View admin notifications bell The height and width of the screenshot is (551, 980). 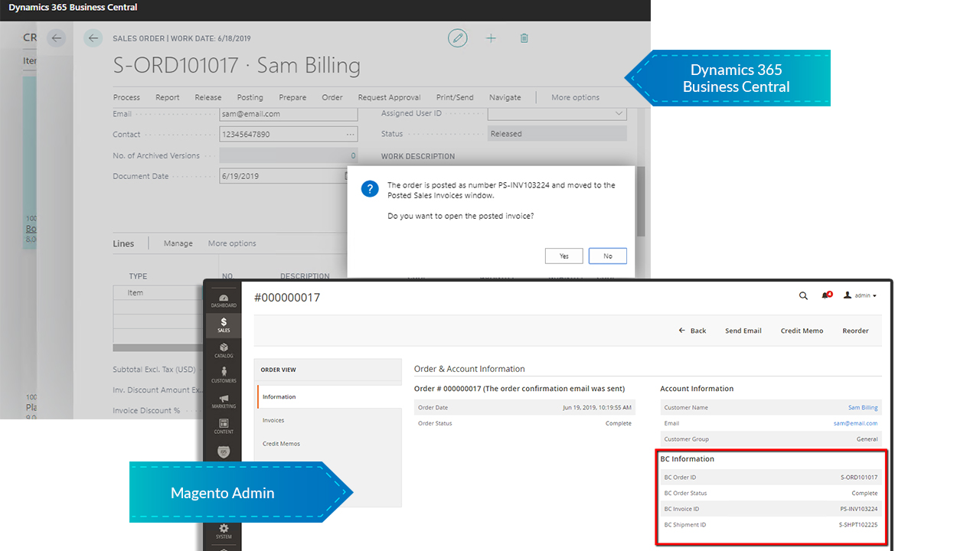[826, 295]
